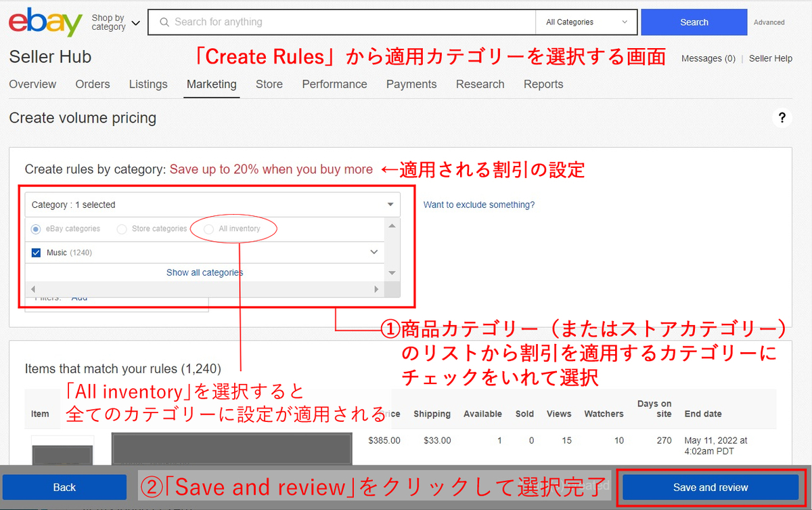Click the Seller Hub heading
This screenshot has height=510, width=812.
(x=50, y=57)
